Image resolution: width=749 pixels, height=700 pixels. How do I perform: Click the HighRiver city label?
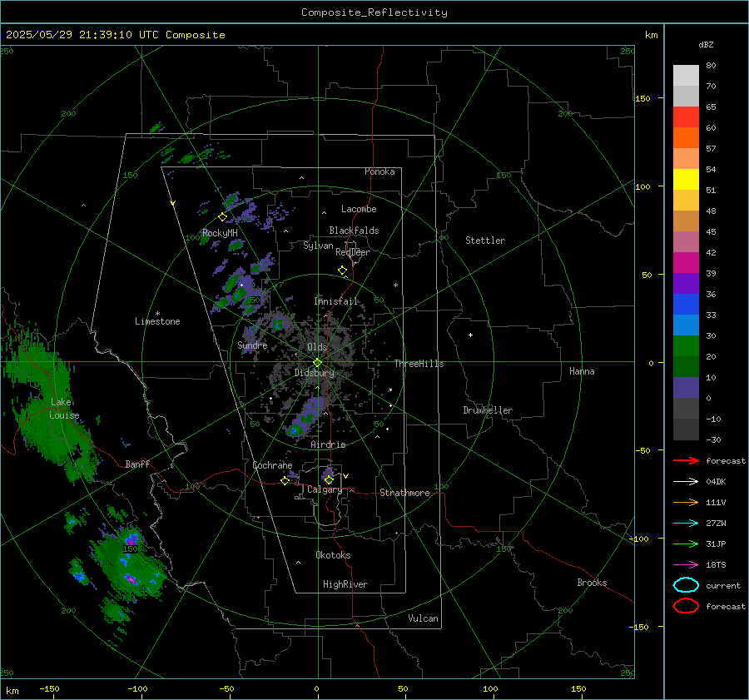(345, 584)
